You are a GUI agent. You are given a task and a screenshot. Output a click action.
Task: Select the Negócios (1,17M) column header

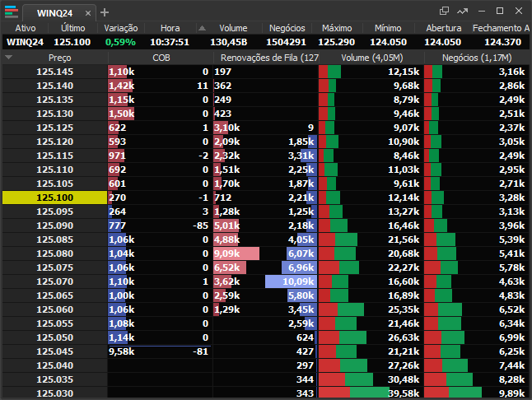pos(477,58)
